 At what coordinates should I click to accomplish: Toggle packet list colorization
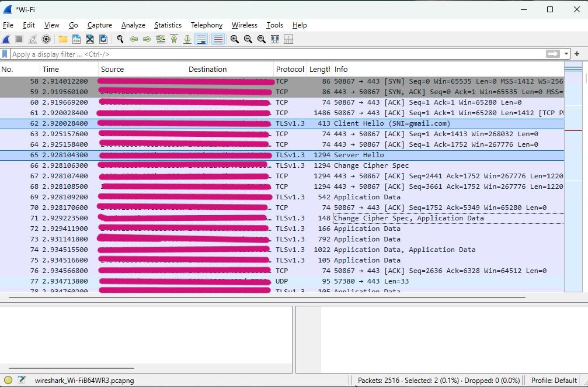coord(218,39)
